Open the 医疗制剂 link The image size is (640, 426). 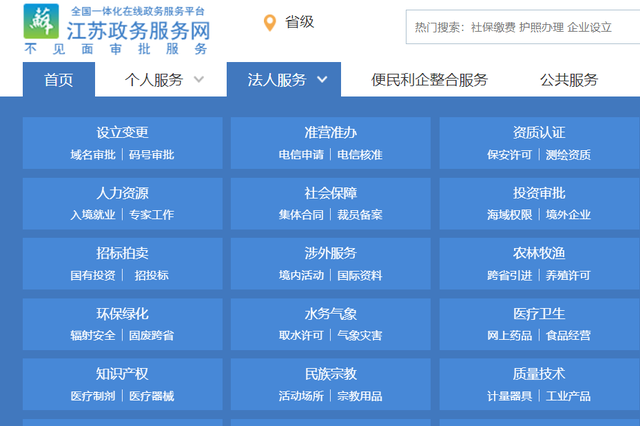click(93, 396)
